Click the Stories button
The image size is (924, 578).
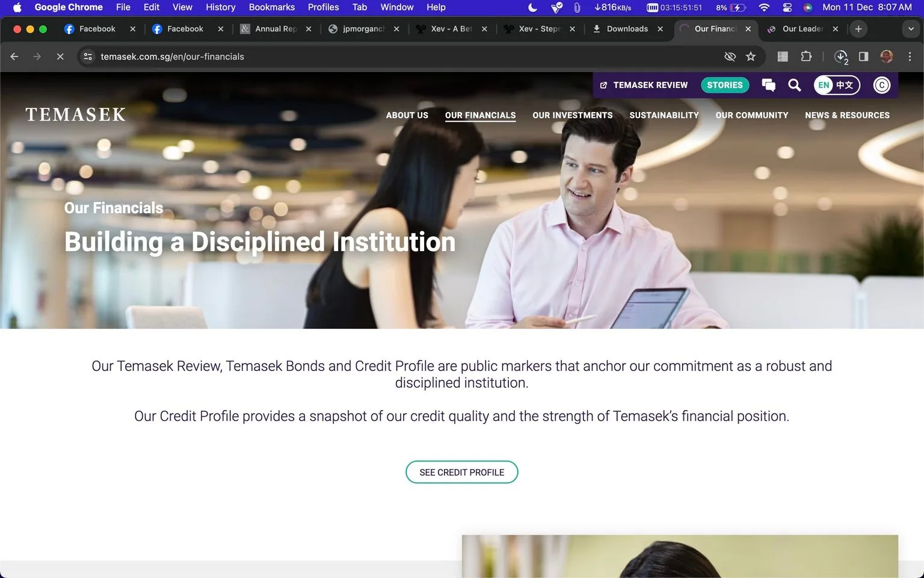(725, 85)
